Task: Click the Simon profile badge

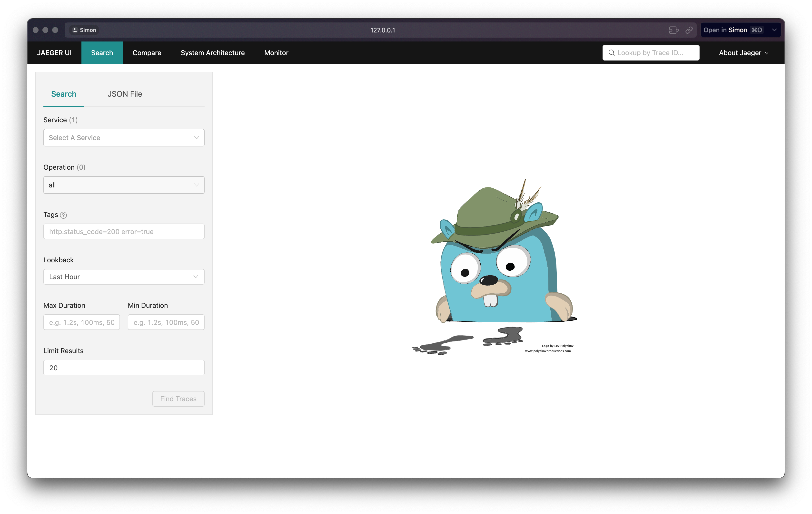Action: (84, 30)
